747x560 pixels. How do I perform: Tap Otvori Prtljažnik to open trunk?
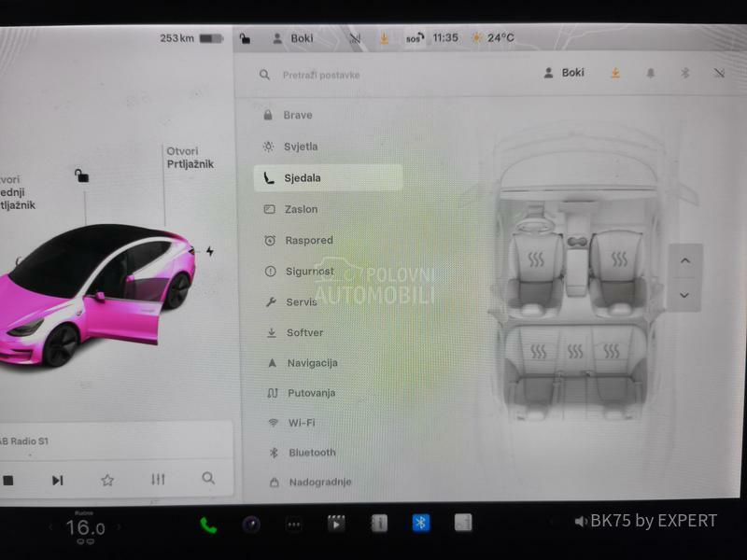coord(190,158)
